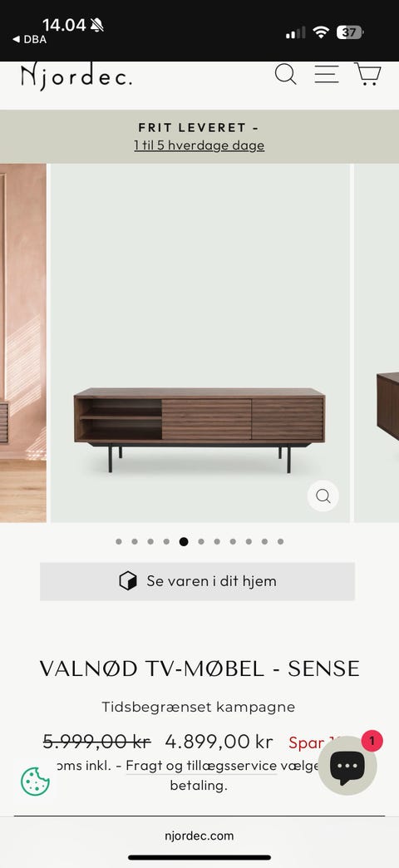The height and width of the screenshot is (868, 399).
Task: Tap 'Se varen i dit hjem' button
Action: click(x=198, y=581)
